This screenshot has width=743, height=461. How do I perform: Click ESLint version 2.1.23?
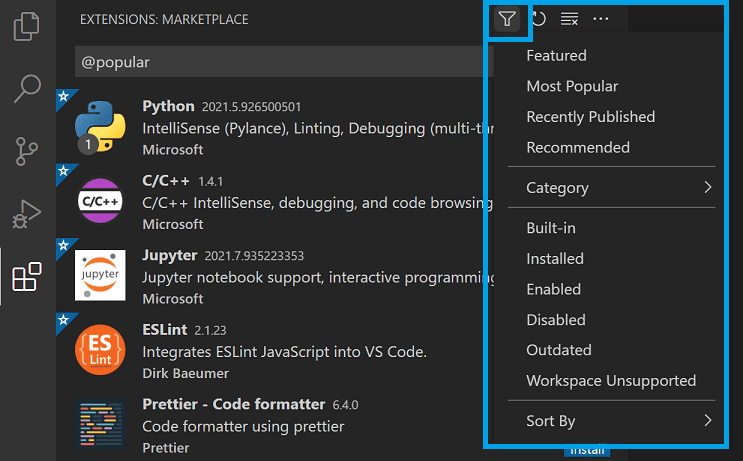pyautogui.click(x=210, y=330)
